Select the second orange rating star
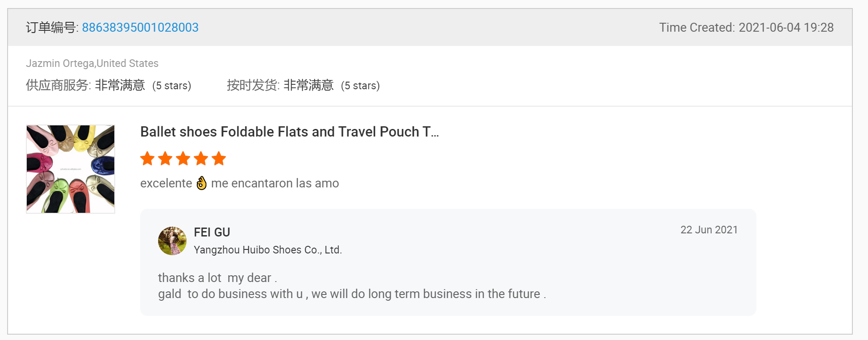Image resolution: width=868 pixels, height=340 pixels. pyautogui.click(x=165, y=158)
